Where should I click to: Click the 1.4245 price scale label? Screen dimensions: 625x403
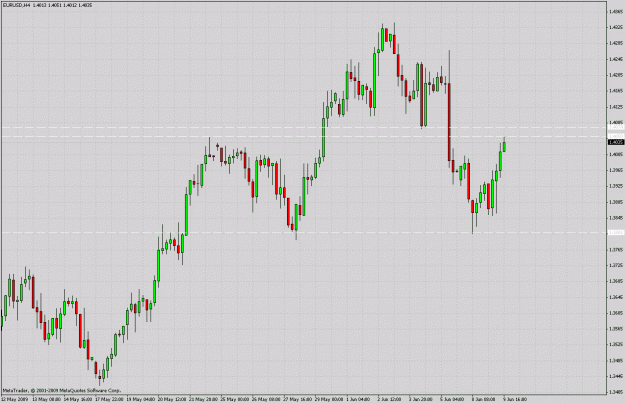pyautogui.click(x=616, y=59)
